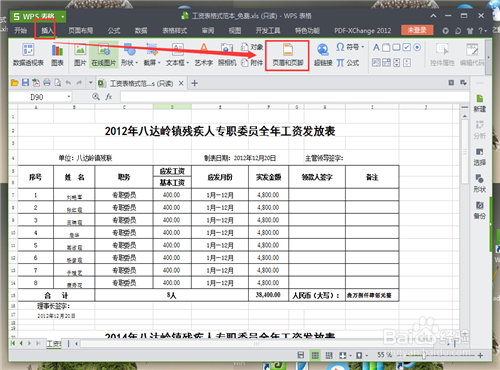Open the 审阅 ribbon tab
500x370 pixels.
coord(208,31)
